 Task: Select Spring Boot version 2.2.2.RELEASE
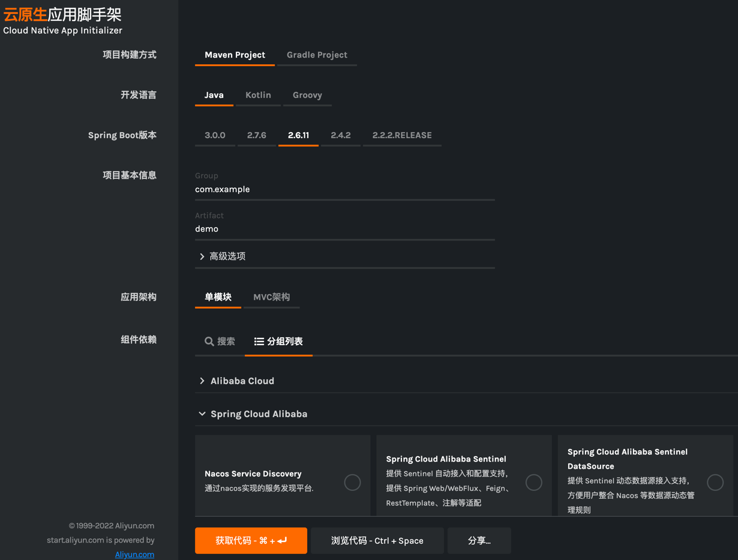click(x=401, y=135)
